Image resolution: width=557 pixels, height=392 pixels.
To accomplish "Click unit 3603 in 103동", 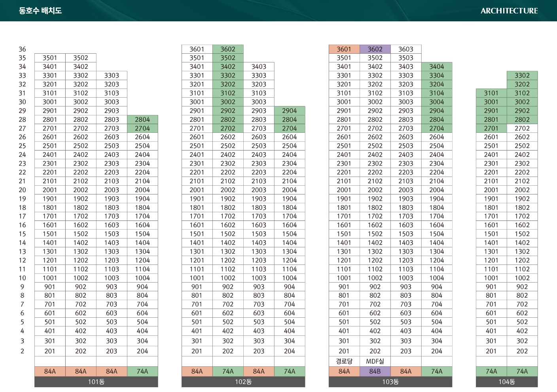I will [406, 49].
